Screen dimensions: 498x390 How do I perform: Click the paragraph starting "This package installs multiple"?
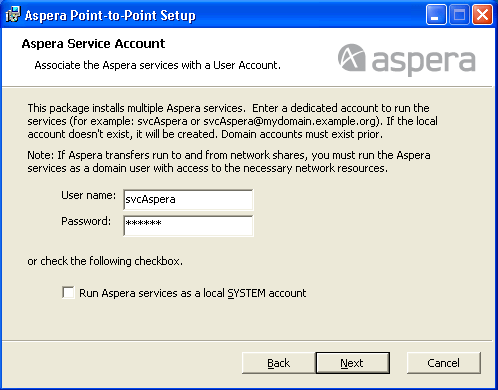point(233,121)
